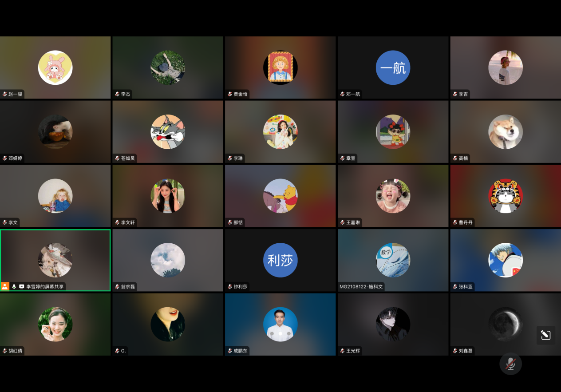Unmute with the round floating microphone button
The image size is (561, 392).
point(510,364)
